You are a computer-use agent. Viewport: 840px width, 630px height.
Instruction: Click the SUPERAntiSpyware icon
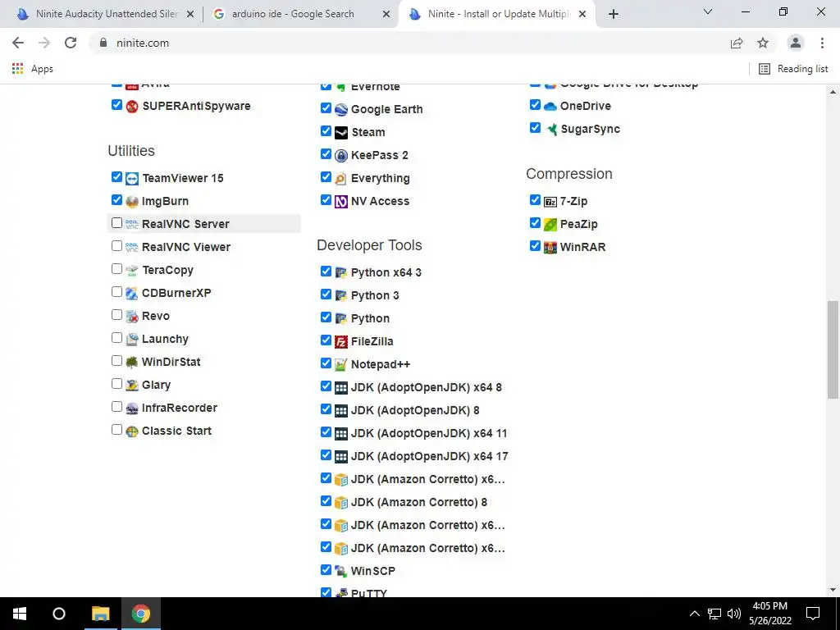point(132,106)
